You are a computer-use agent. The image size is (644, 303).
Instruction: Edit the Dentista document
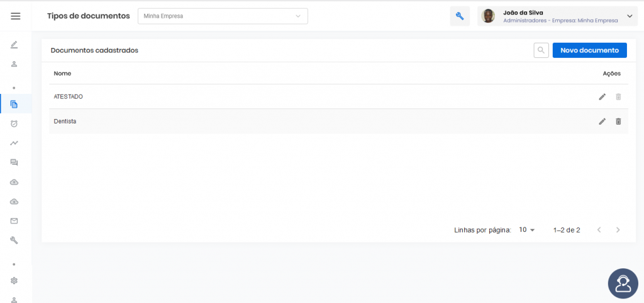[x=602, y=122]
